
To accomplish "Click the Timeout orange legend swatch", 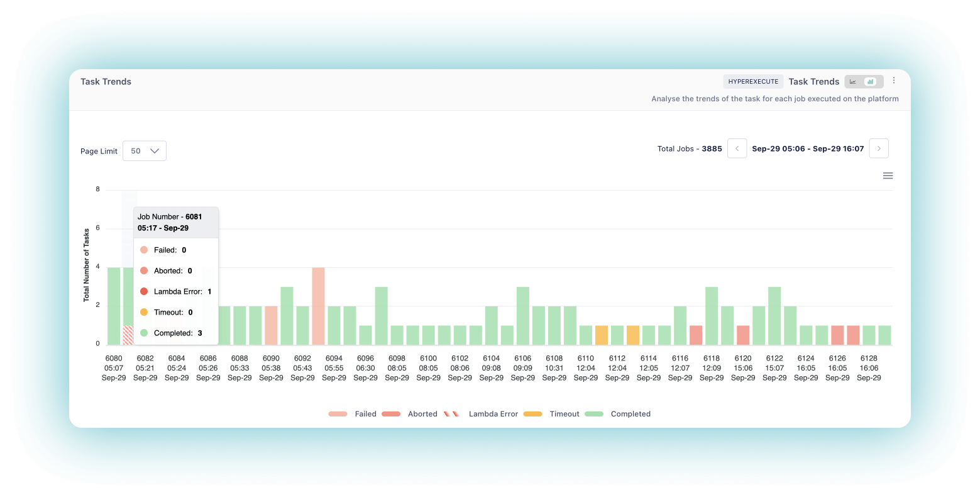I will pyautogui.click(x=533, y=414).
